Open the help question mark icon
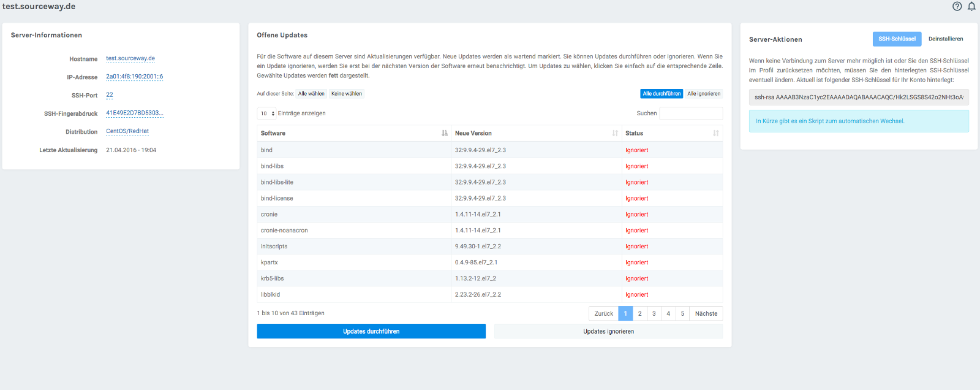The width and height of the screenshot is (980, 390). click(x=957, y=6)
